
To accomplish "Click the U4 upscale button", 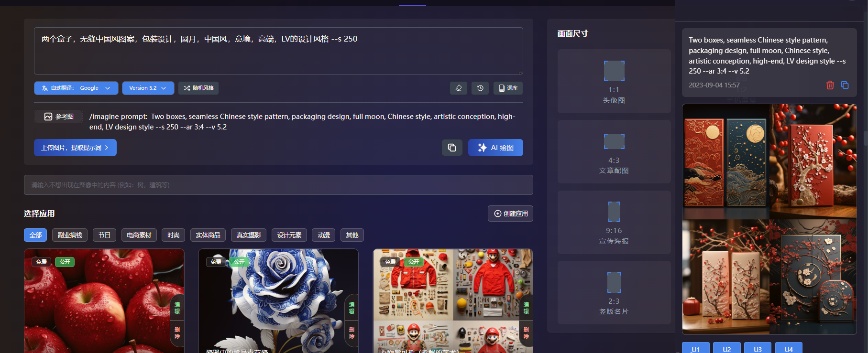I will 789,349.
